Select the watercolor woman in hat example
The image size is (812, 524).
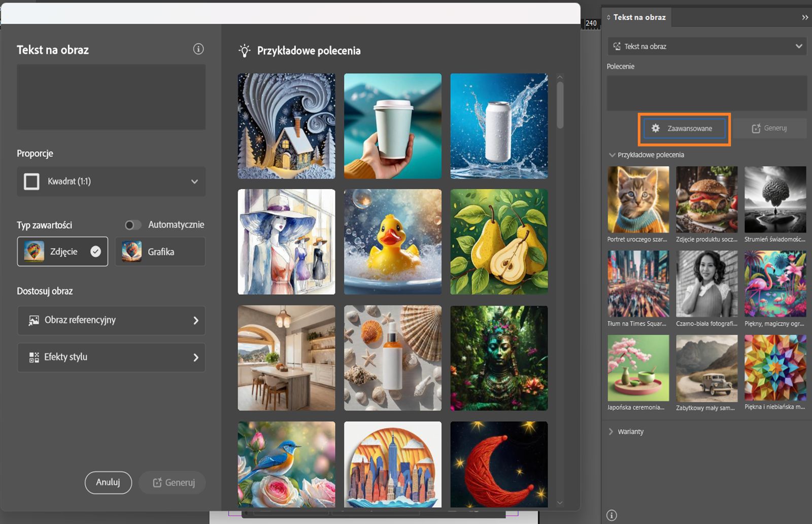click(x=286, y=242)
